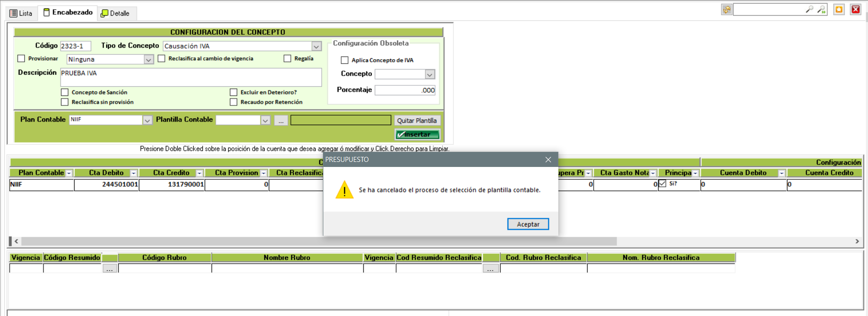
Task: Open the Concepto dropdown in Configuración Obsoleta
Action: click(x=430, y=74)
